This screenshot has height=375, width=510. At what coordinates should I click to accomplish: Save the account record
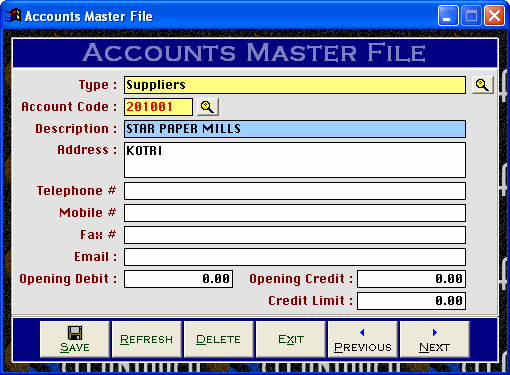[75, 339]
